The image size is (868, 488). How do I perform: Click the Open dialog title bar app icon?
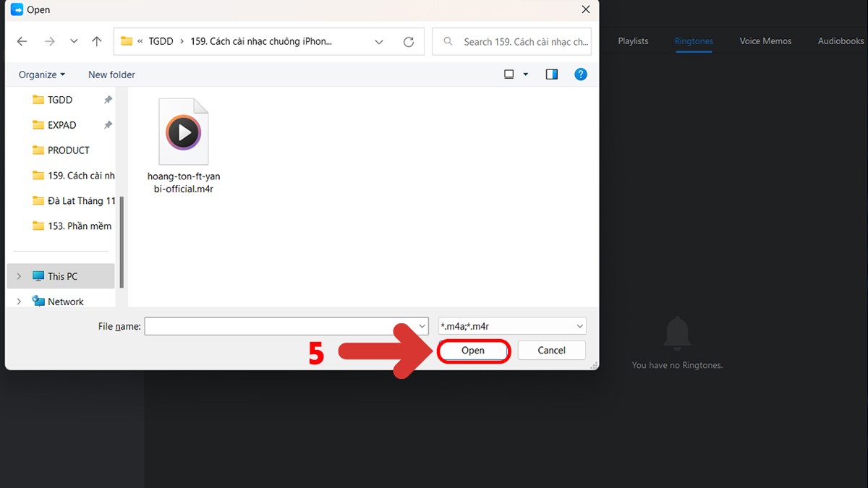[17, 10]
